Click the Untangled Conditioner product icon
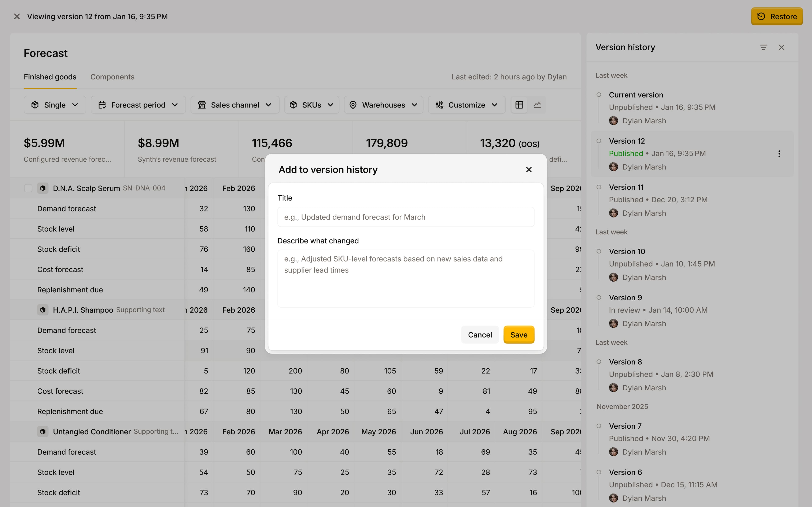812x507 pixels. pos(43,432)
